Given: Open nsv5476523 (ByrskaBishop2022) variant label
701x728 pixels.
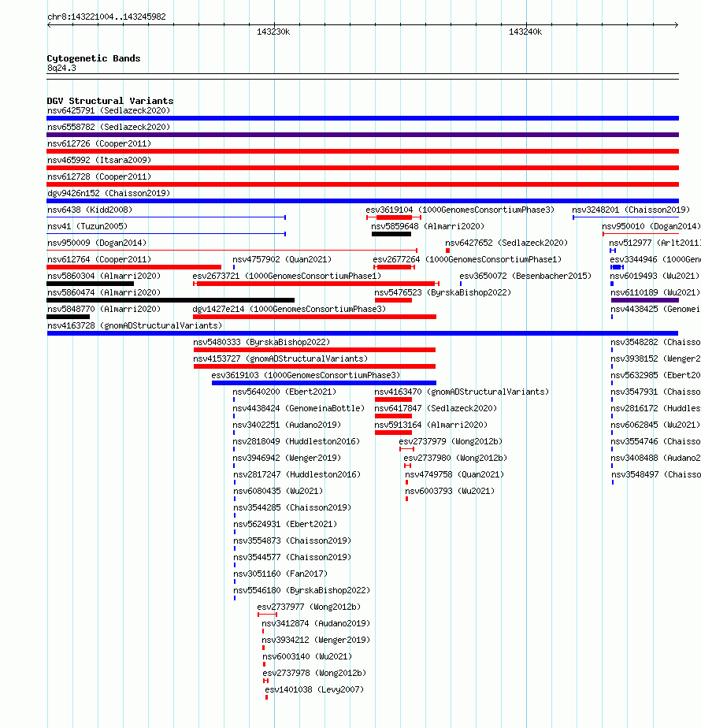Looking at the screenshot, I should tap(443, 292).
